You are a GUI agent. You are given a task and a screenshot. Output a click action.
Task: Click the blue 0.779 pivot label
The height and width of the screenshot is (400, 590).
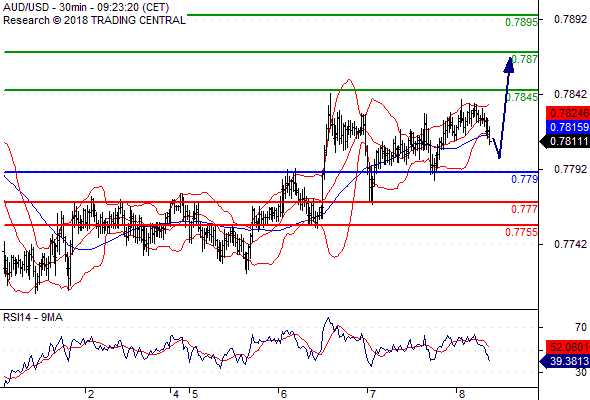coord(525,179)
